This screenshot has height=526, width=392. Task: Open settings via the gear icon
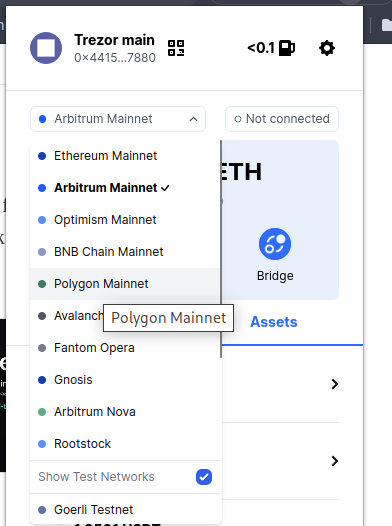coord(327,48)
